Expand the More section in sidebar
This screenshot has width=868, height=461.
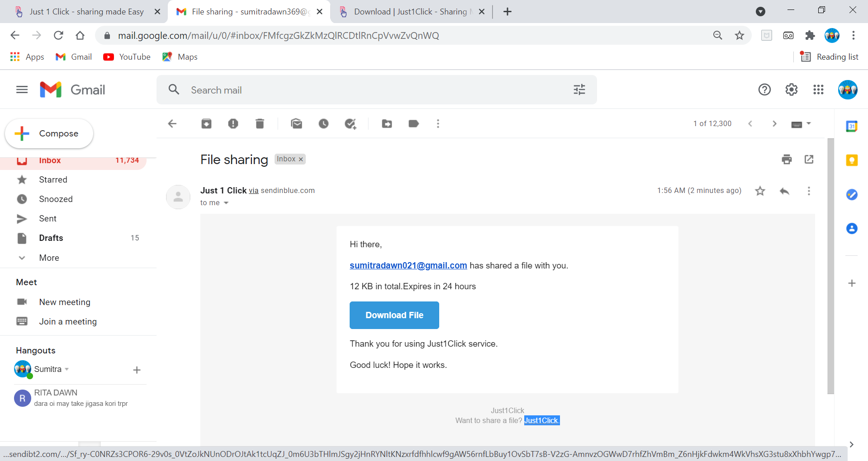(48, 258)
